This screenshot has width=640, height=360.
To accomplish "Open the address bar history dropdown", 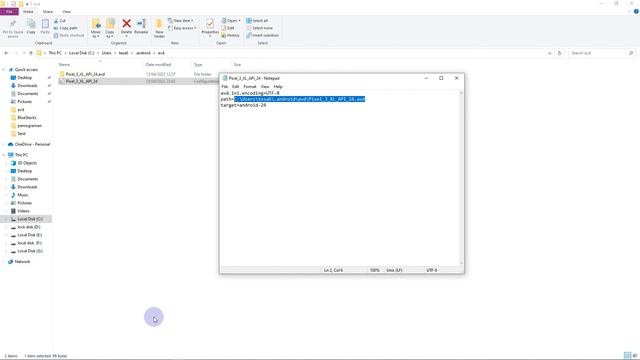I will tap(549, 53).
